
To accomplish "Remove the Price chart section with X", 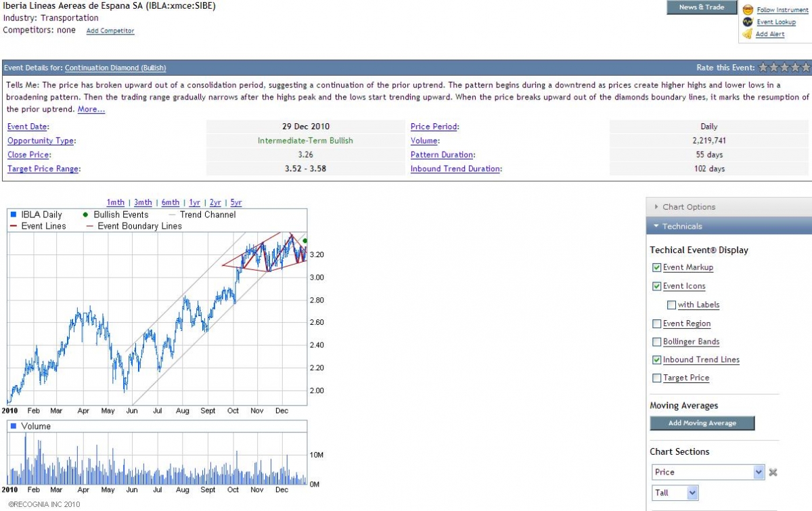I will pos(773,472).
